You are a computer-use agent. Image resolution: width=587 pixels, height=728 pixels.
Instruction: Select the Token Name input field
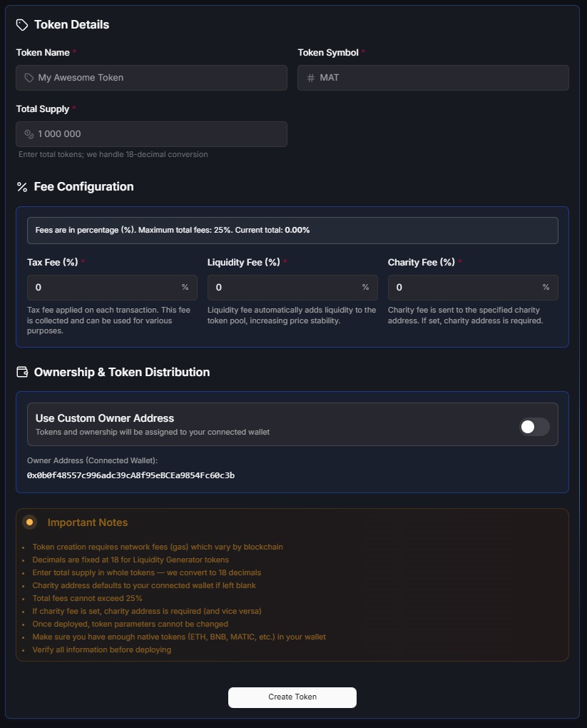[x=151, y=77]
